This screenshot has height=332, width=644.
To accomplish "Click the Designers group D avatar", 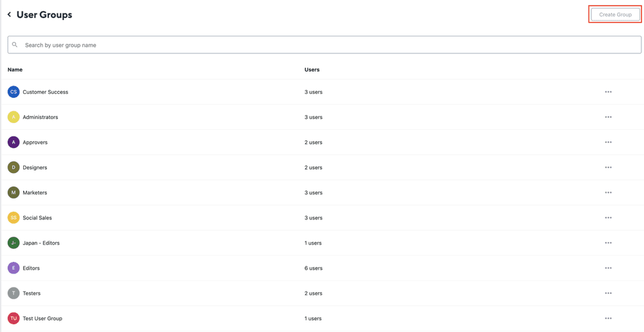I will (x=14, y=167).
